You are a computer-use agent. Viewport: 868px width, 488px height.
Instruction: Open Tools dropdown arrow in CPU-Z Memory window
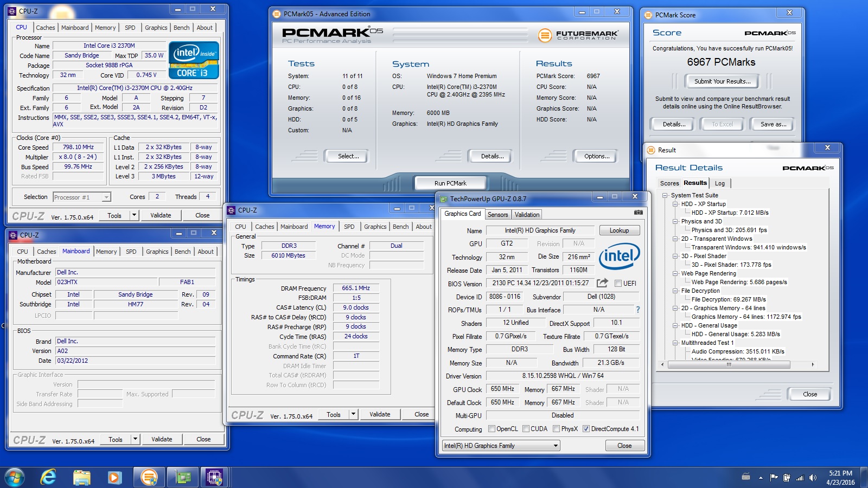[x=353, y=414]
